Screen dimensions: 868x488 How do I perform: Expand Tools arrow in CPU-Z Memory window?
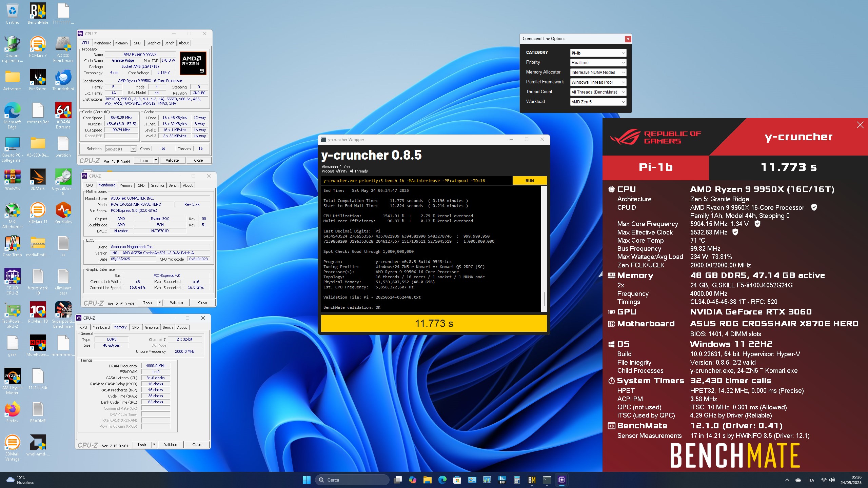click(x=154, y=445)
